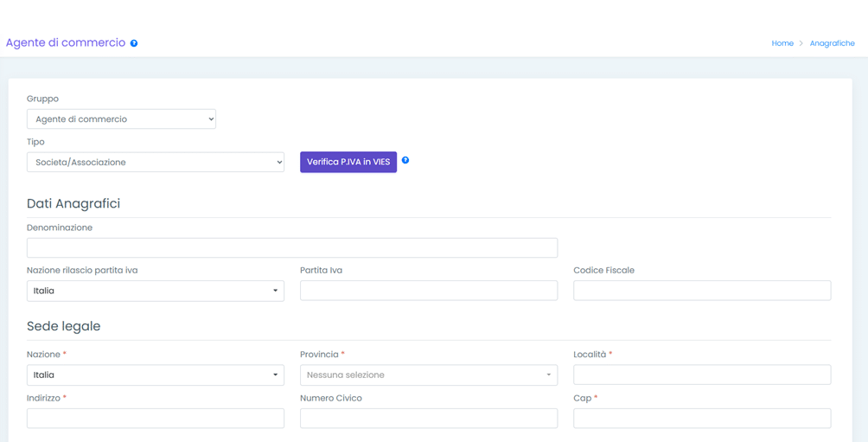Focus the Indirizzo address field
This screenshot has width=868, height=442.
(156, 419)
